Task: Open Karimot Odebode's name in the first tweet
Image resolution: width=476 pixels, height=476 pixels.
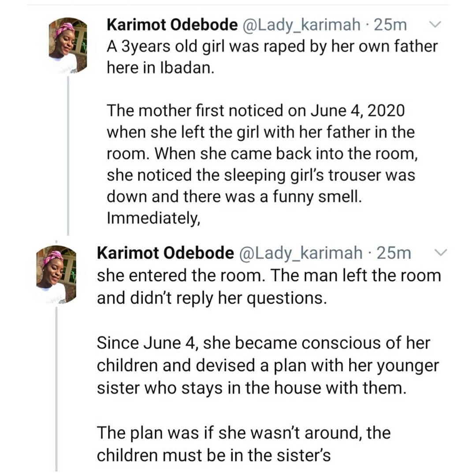Action: (172, 25)
